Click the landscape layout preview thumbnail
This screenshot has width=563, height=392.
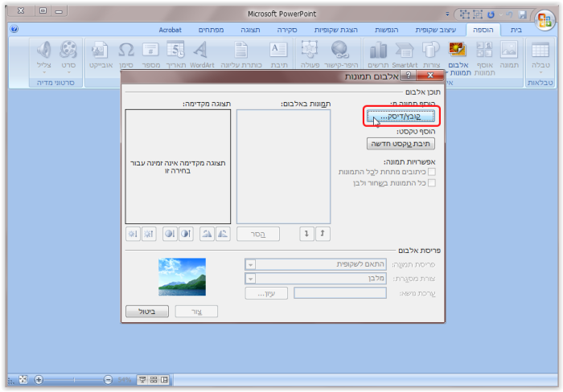coord(183,277)
